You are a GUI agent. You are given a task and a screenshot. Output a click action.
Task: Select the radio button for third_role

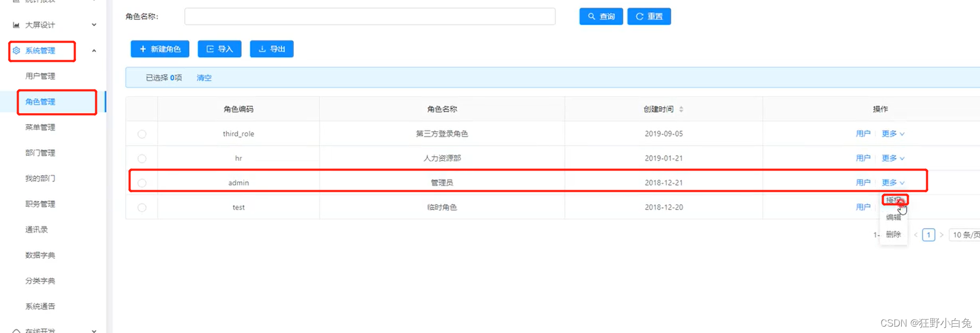(142, 134)
